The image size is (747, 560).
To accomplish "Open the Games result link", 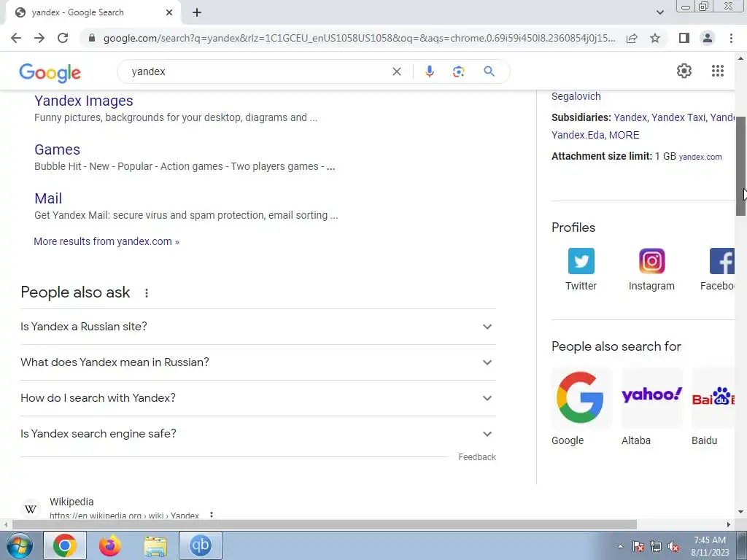I will click(x=57, y=149).
